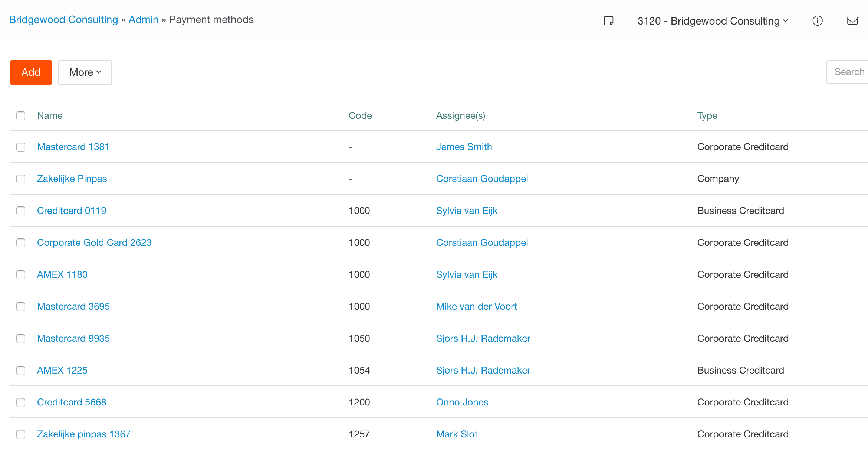Open payment method AMEX 1180
Screen dimensions: 868x456
click(x=62, y=274)
